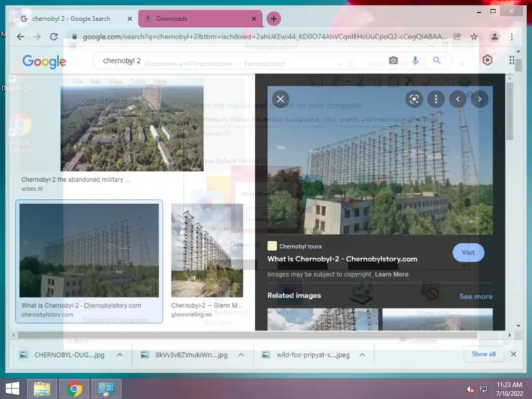Click Show all downloads

[484, 354]
